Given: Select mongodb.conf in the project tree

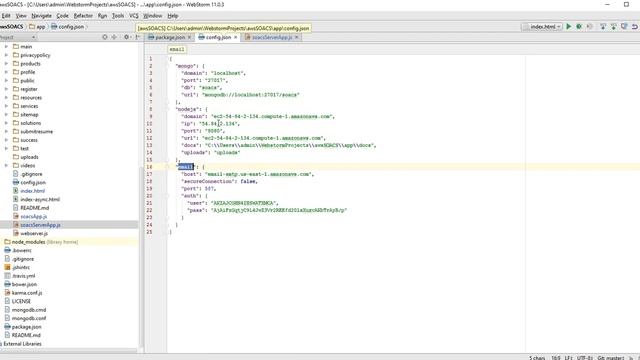Looking at the screenshot, I should [29, 318].
